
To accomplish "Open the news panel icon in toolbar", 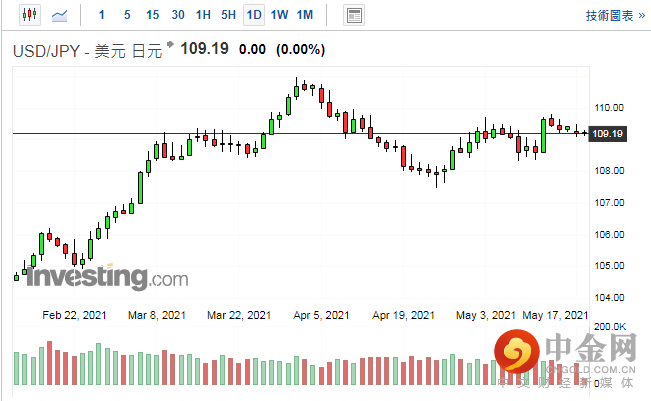I will point(353,15).
